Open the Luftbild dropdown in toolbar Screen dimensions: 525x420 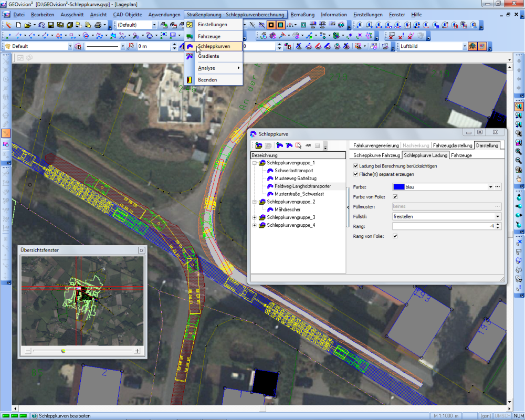pos(464,46)
